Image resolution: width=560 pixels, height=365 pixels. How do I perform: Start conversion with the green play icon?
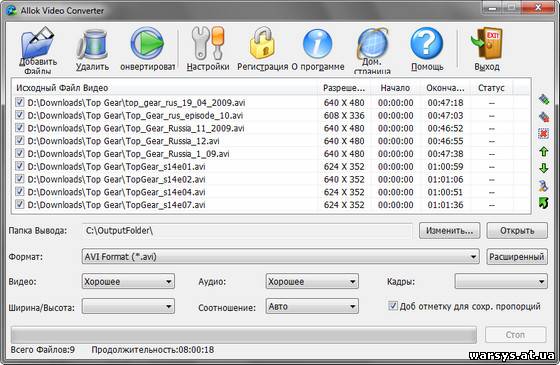click(x=147, y=43)
